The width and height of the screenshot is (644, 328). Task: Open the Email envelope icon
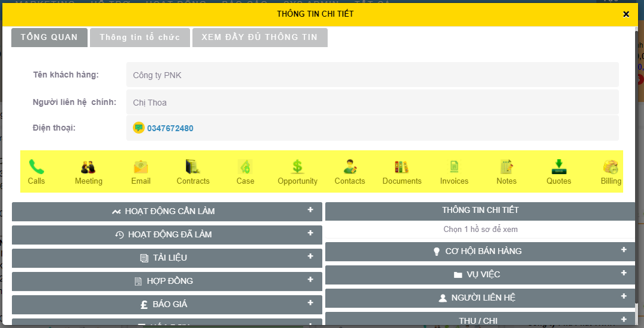(141, 167)
